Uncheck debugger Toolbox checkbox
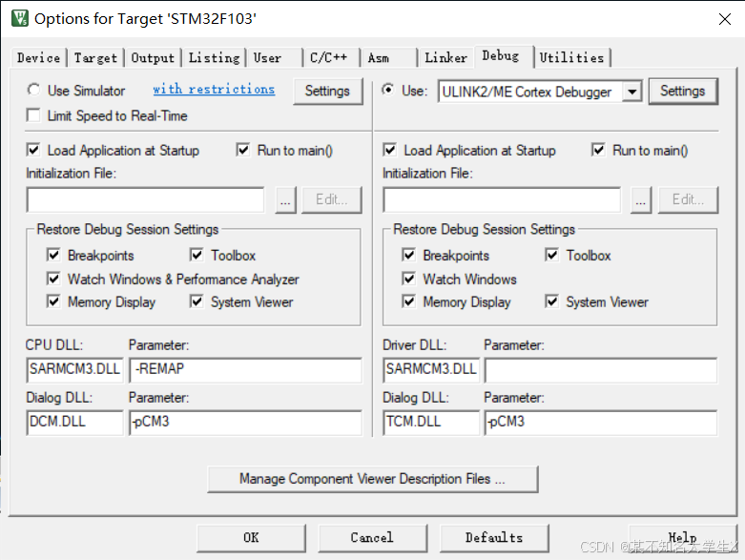Image resolution: width=745 pixels, height=560 pixels. coord(551,255)
